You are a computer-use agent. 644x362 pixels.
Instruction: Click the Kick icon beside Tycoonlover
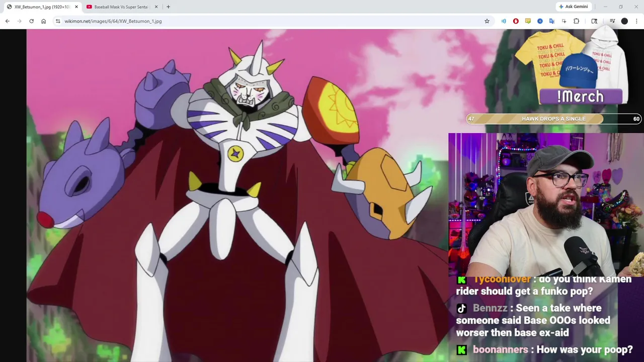click(461, 280)
